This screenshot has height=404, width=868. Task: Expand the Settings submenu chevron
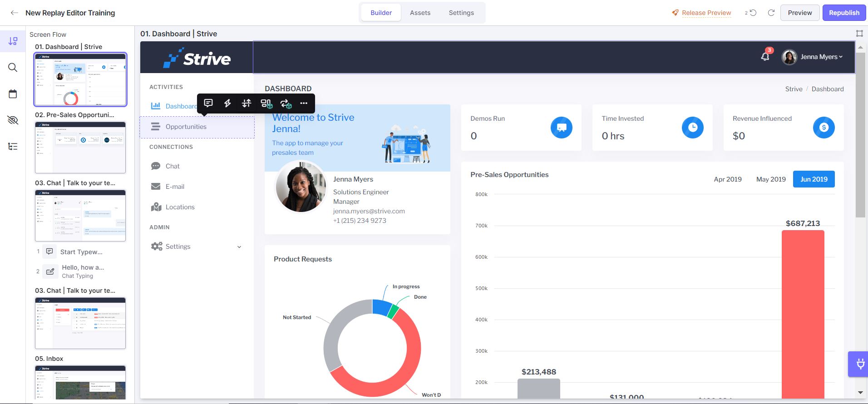(x=239, y=247)
